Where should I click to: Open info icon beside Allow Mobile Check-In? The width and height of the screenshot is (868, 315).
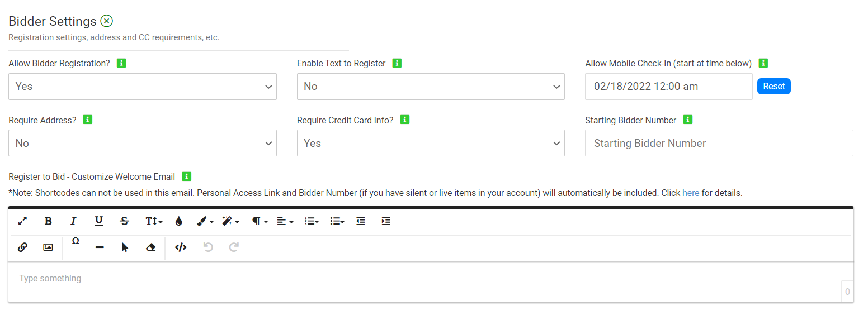(x=763, y=63)
